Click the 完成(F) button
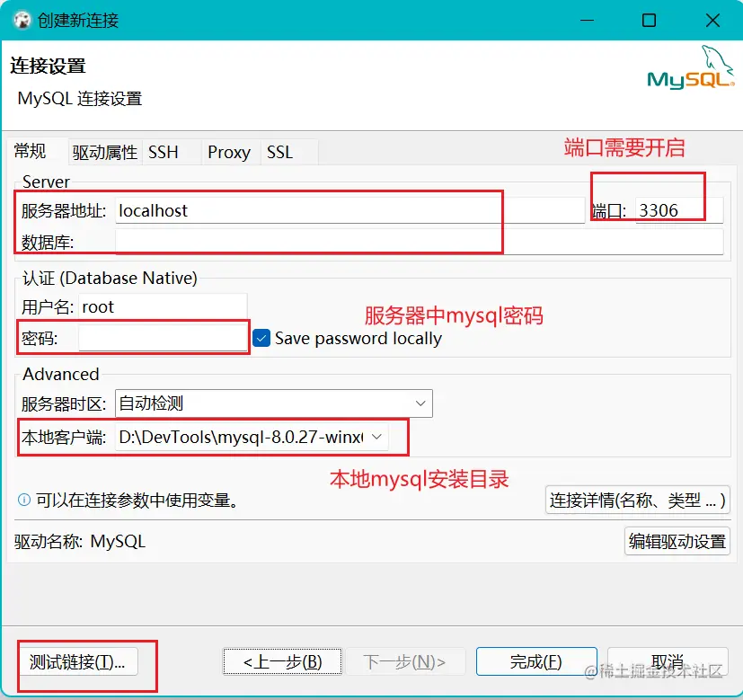This screenshot has height=700, width=743. pyautogui.click(x=536, y=661)
